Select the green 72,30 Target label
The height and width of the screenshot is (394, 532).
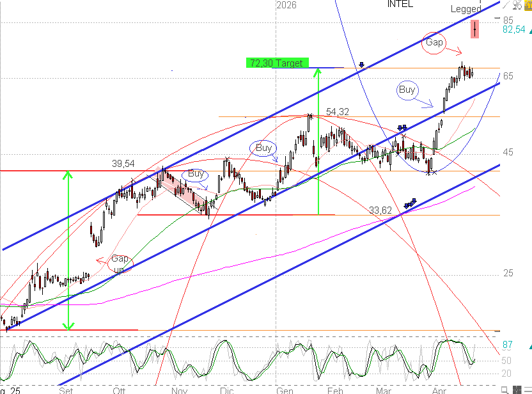[x=278, y=63]
